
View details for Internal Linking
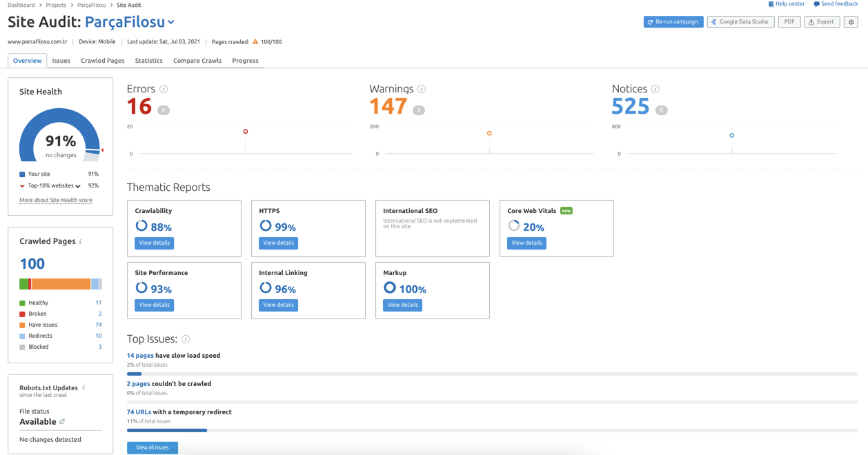(279, 305)
